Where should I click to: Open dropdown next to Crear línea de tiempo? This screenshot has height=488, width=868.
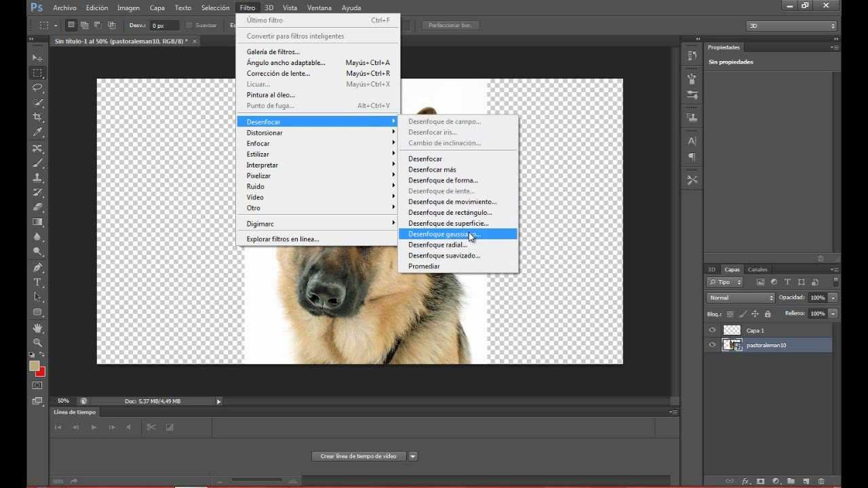coord(412,456)
